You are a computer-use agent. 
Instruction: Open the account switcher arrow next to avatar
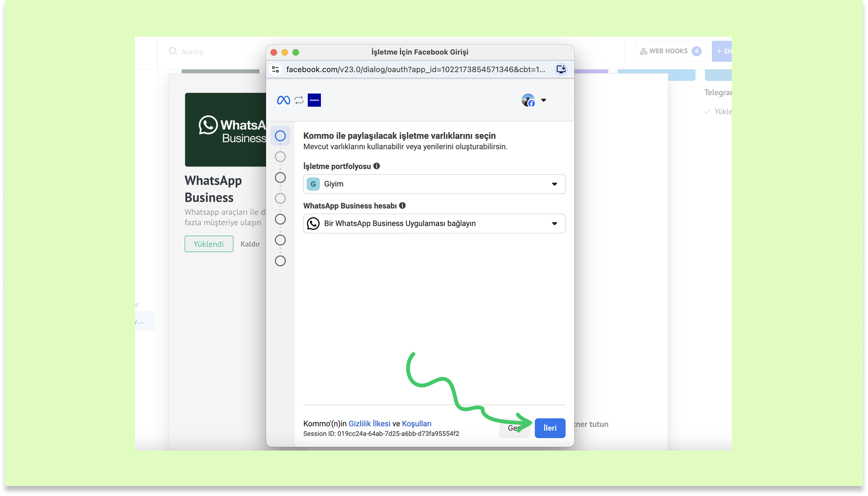click(543, 100)
